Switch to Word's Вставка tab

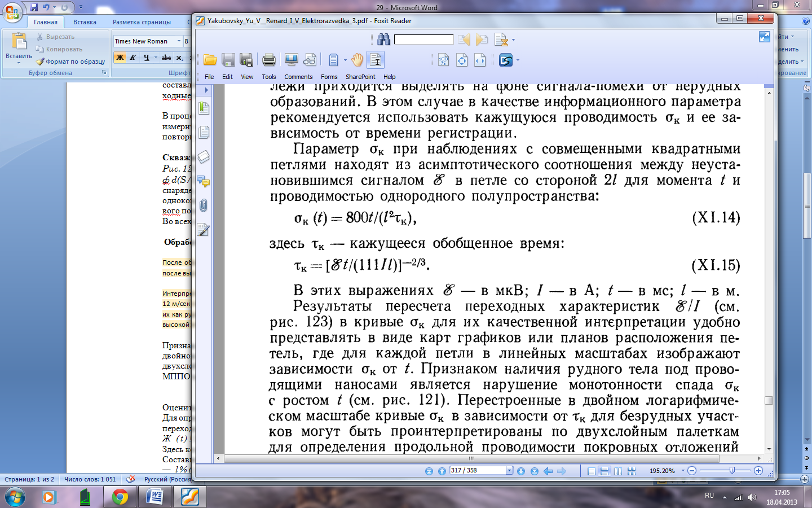pos(85,22)
